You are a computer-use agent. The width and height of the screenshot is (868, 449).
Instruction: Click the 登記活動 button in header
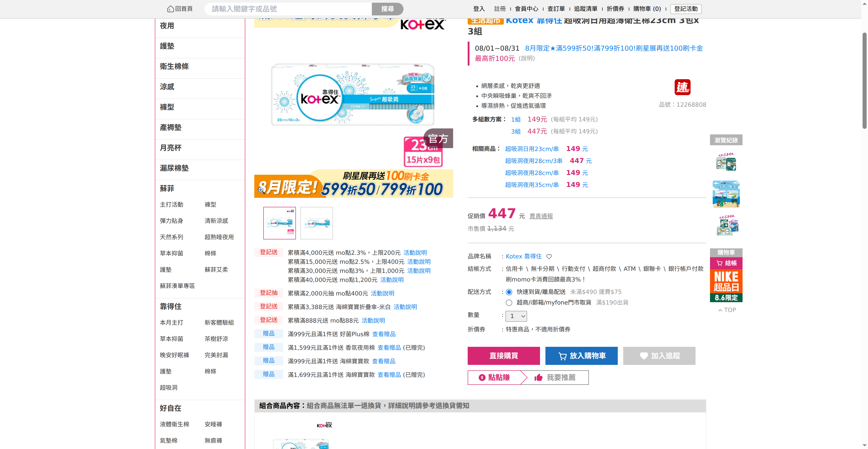(x=686, y=9)
